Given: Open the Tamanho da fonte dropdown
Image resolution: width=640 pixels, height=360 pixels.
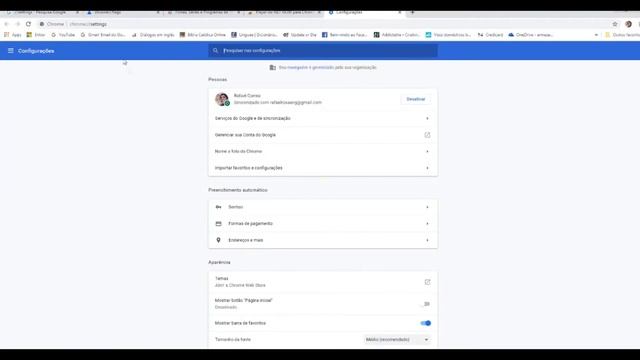Looking at the screenshot, I should coord(397,340).
